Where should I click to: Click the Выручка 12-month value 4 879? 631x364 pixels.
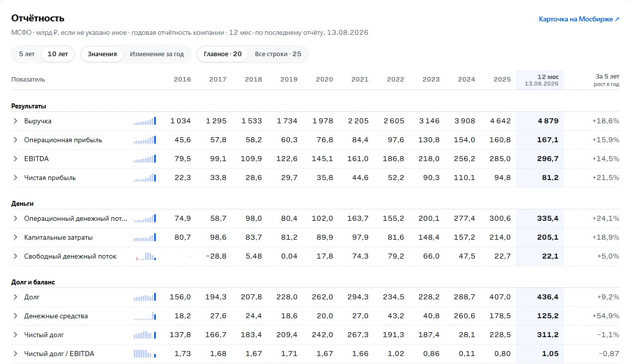pos(547,121)
